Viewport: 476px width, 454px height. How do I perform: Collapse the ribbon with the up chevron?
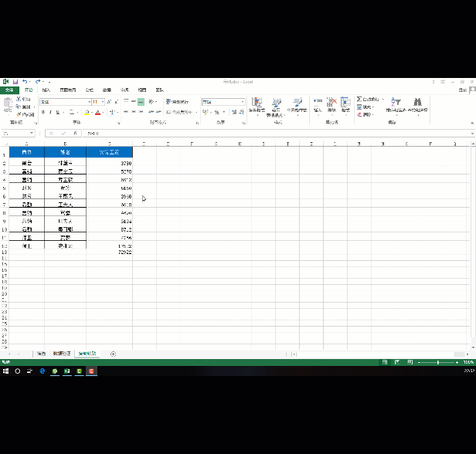point(472,123)
